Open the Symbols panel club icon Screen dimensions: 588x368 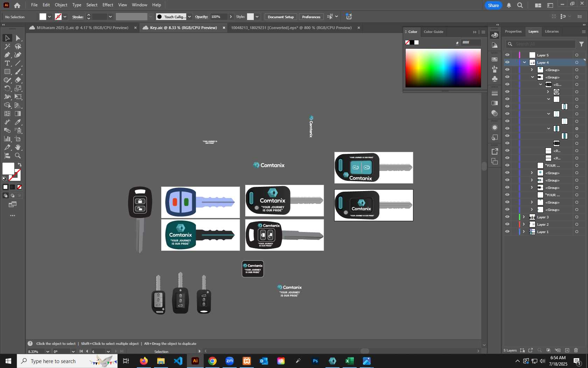tap(495, 79)
